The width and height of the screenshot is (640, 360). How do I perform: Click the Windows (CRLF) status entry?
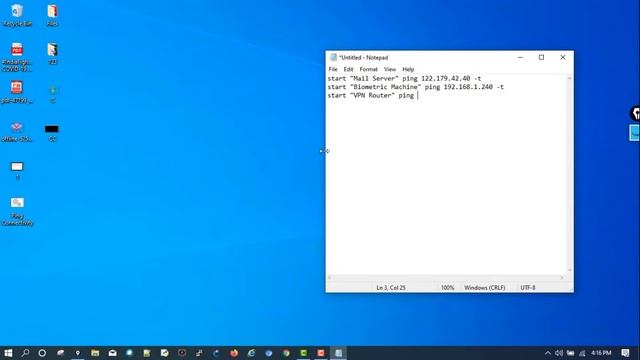[484, 288]
